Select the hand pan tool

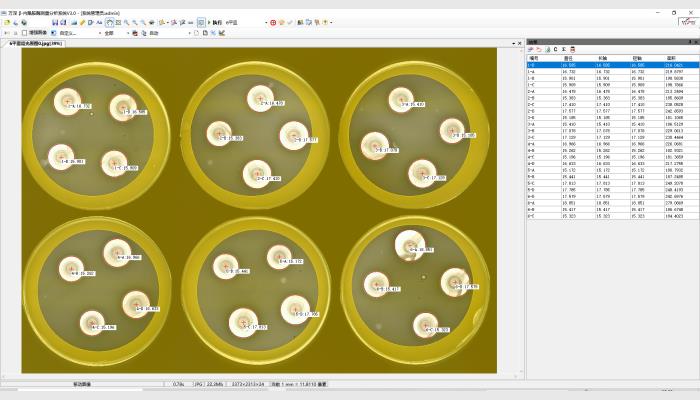pyautogui.click(x=109, y=22)
